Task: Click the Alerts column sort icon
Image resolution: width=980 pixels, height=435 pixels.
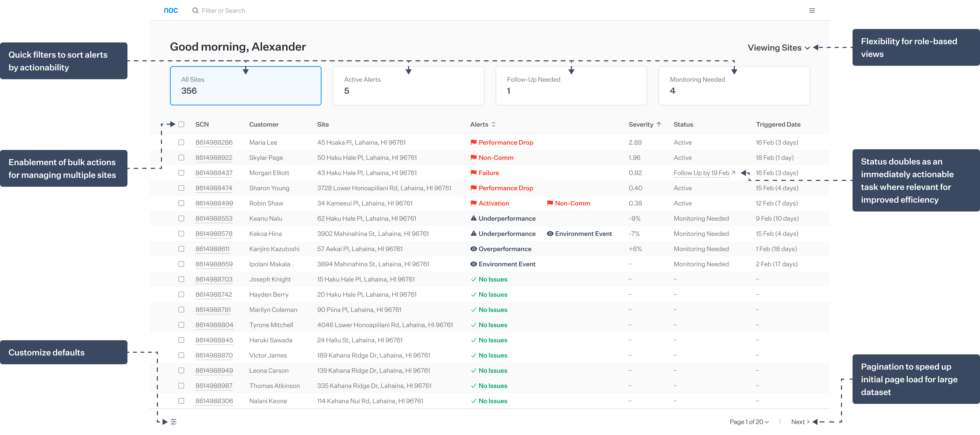Action: 493,124
